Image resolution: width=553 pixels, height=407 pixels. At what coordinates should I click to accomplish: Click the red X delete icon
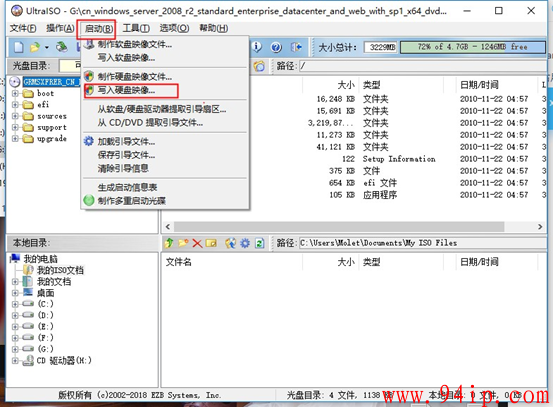coord(197,243)
